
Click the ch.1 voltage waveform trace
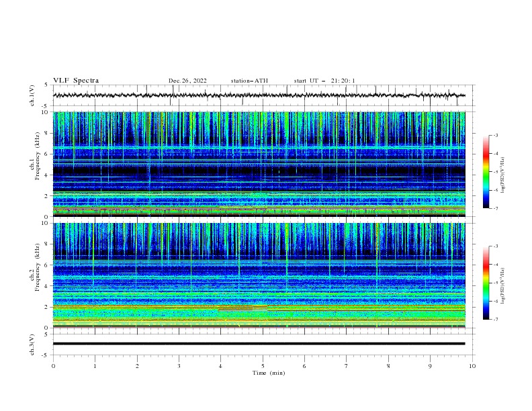tap(259, 95)
